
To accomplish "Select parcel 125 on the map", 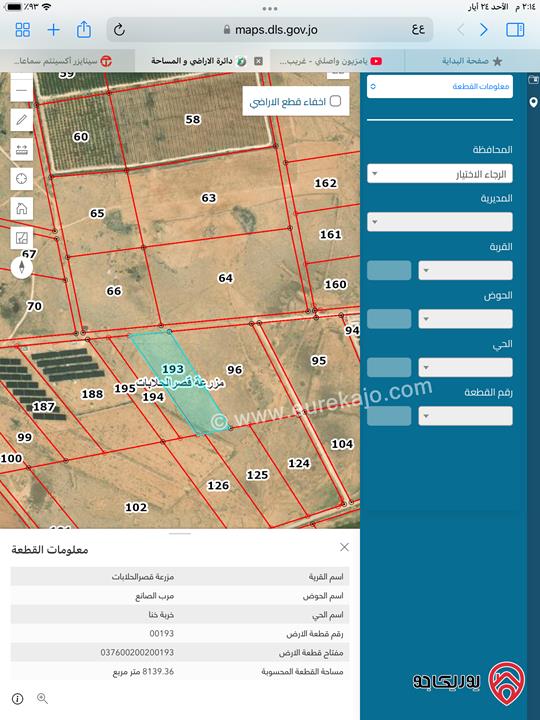I will pos(257,475).
